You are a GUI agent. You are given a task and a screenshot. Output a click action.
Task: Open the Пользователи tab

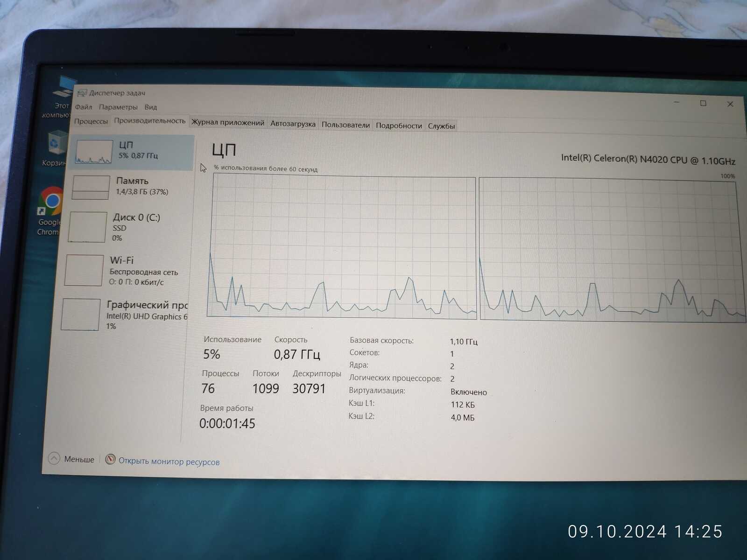[x=345, y=125]
